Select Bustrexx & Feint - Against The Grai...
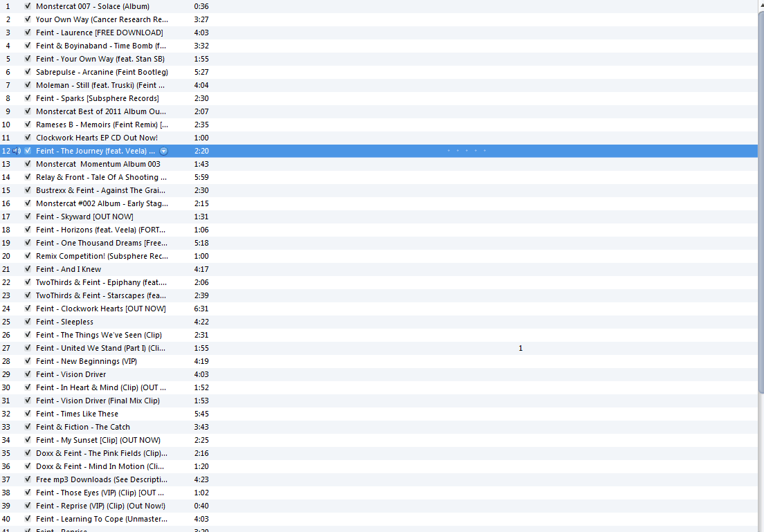This screenshot has width=764, height=532. click(100, 190)
